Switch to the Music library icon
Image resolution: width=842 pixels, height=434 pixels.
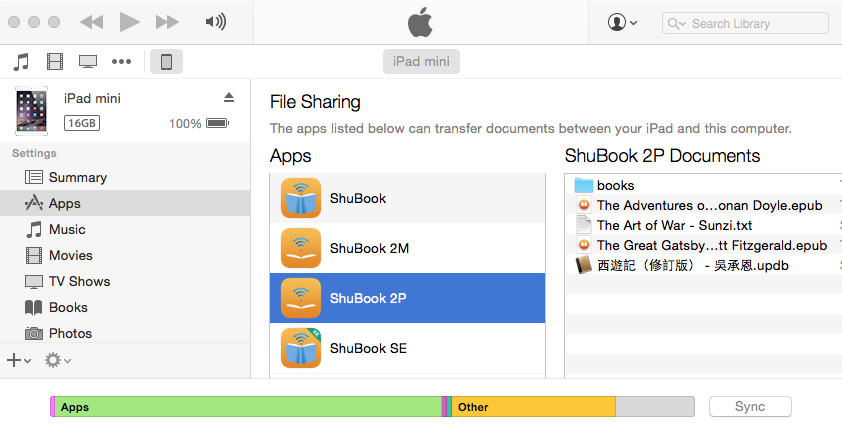pos(21,61)
